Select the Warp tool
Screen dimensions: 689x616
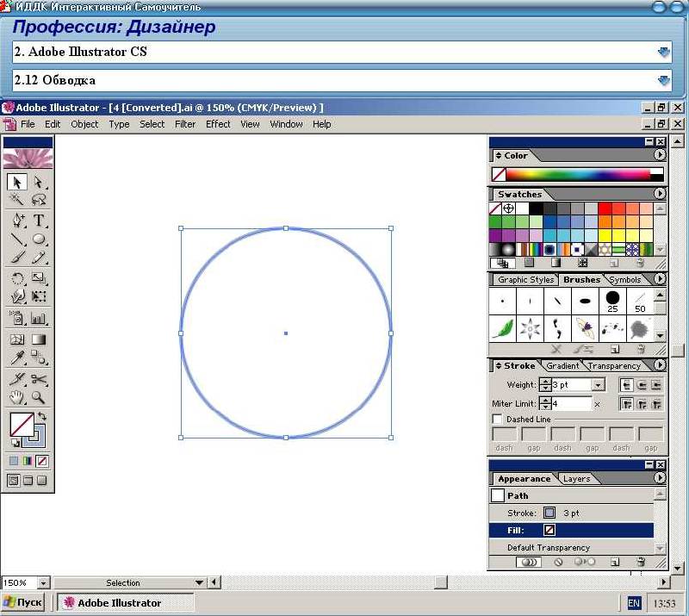pos(17,296)
